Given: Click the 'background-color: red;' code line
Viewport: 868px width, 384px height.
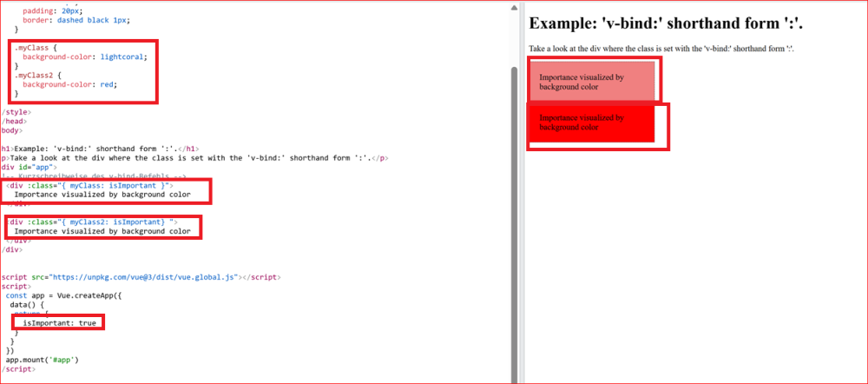Looking at the screenshot, I should tap(76, 84).
